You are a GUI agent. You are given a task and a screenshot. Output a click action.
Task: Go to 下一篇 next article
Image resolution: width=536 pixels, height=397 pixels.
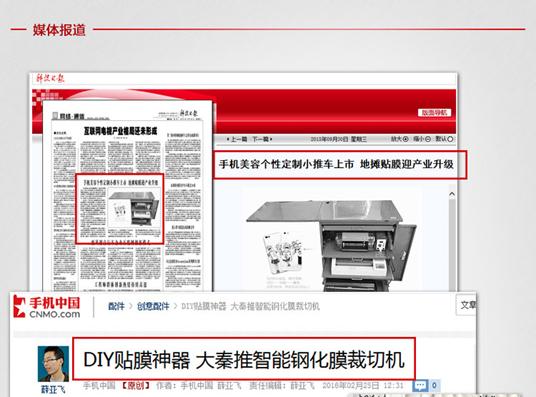[262, 139]
